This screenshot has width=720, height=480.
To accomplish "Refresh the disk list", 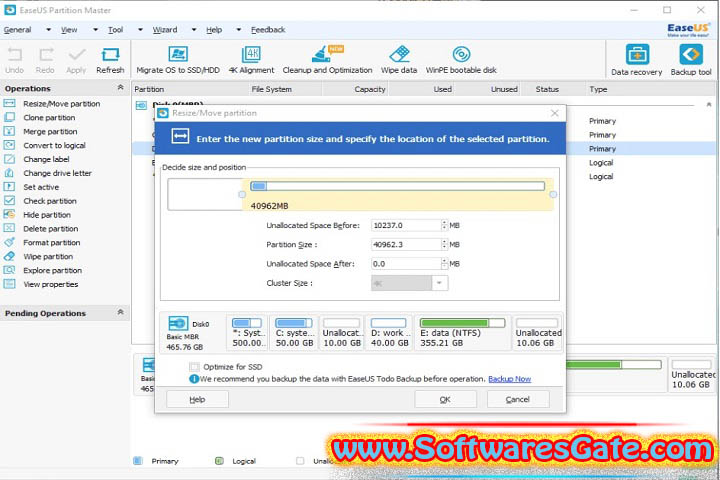I will pos(110,60).
